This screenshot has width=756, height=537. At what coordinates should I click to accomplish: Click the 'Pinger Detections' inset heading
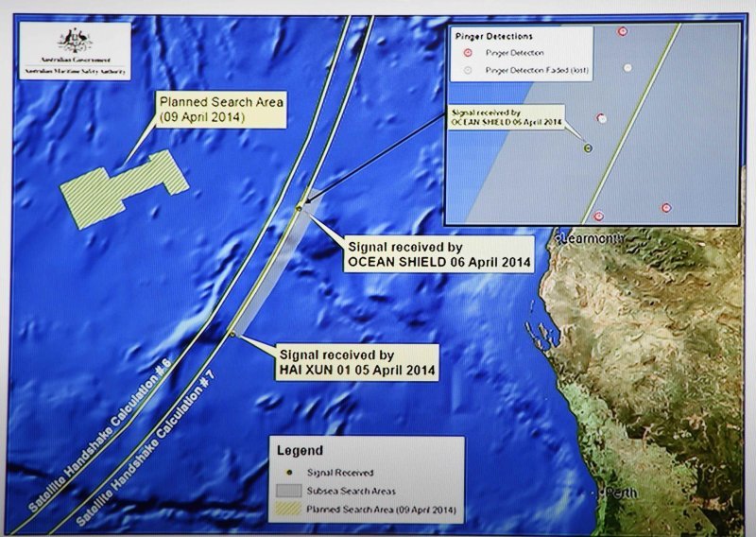coord(493,36)
